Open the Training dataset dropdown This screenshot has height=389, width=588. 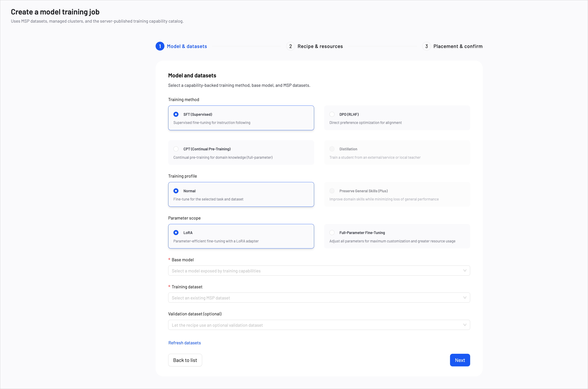coord(319,298)
